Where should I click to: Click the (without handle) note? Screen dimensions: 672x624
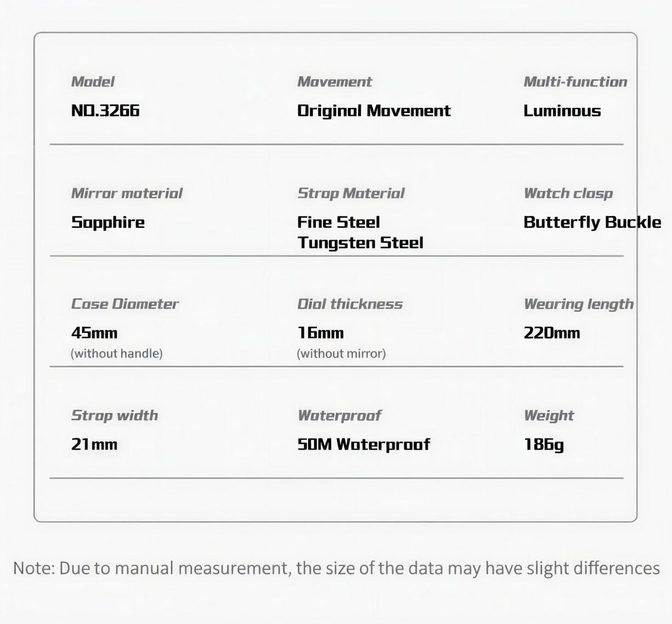point(117,354)
